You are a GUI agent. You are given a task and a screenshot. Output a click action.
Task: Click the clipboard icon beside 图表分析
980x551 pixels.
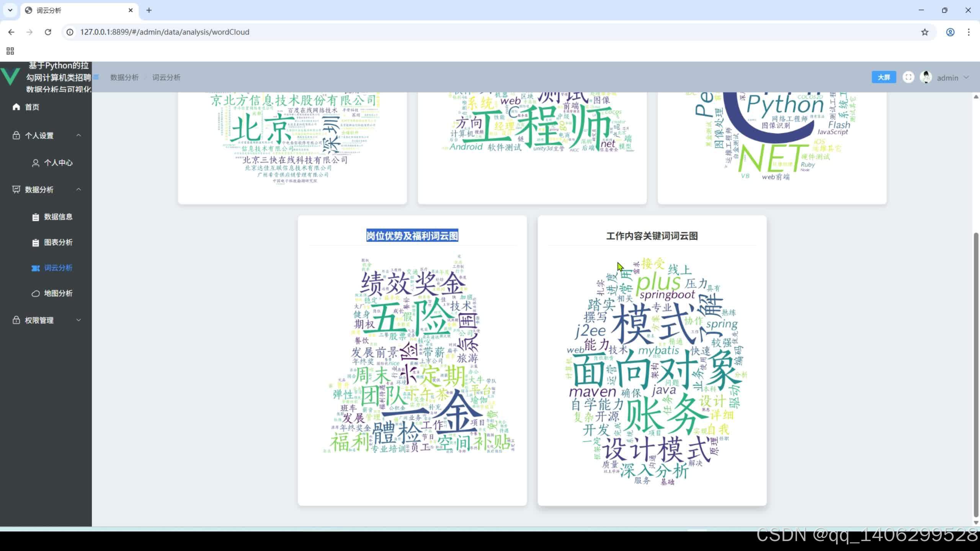(x=36, y=243)
